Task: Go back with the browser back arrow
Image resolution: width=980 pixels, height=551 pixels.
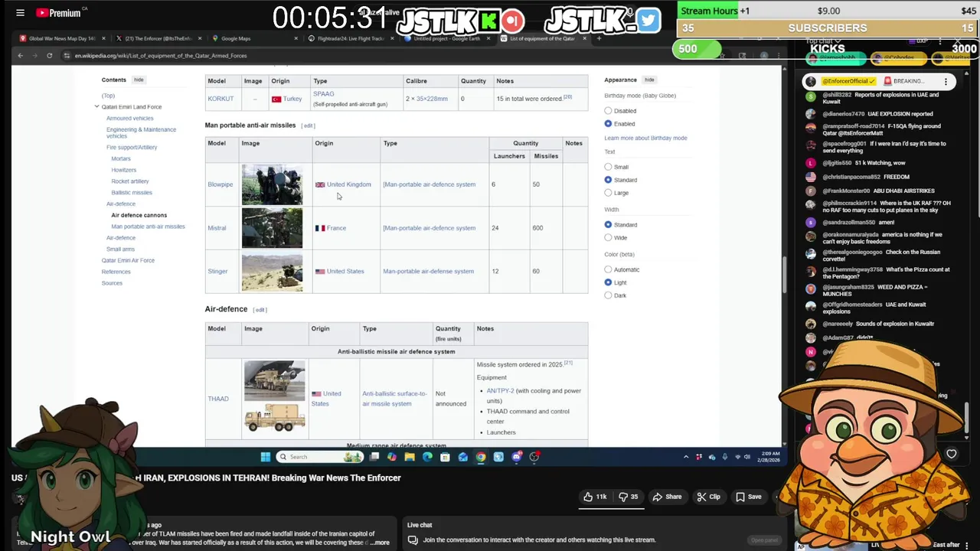Action: click(20, 55)
